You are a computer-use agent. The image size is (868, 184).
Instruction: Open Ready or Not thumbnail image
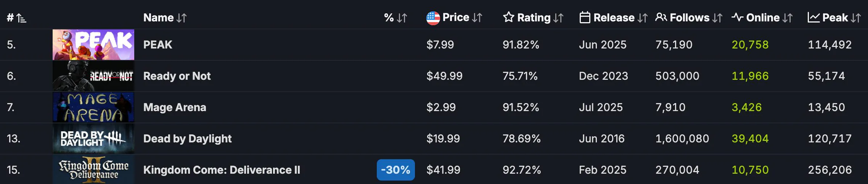[x=93, y=76]
